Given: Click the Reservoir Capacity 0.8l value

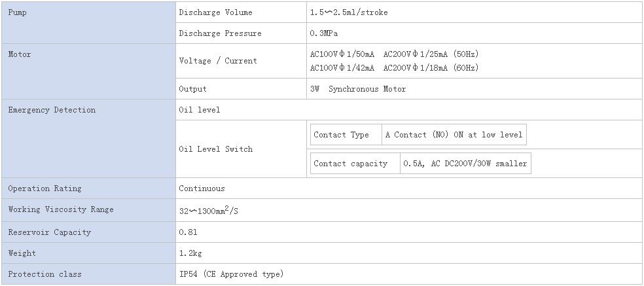Looking at the screenshot, I should [188, 232].
